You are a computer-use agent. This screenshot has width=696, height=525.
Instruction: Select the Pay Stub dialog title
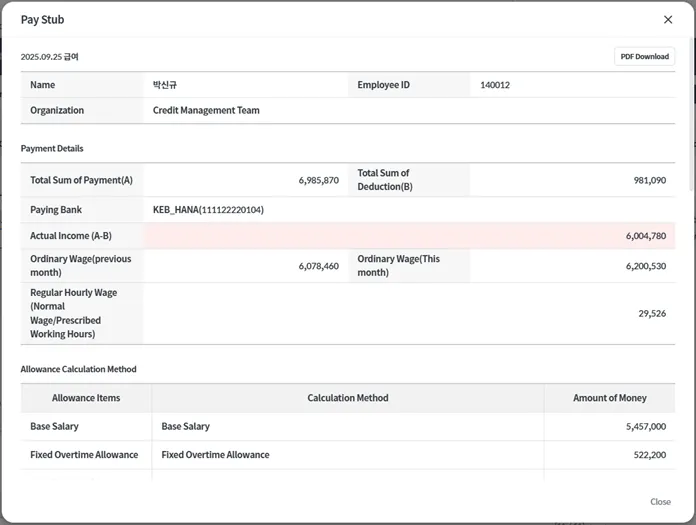coord(43,20)
